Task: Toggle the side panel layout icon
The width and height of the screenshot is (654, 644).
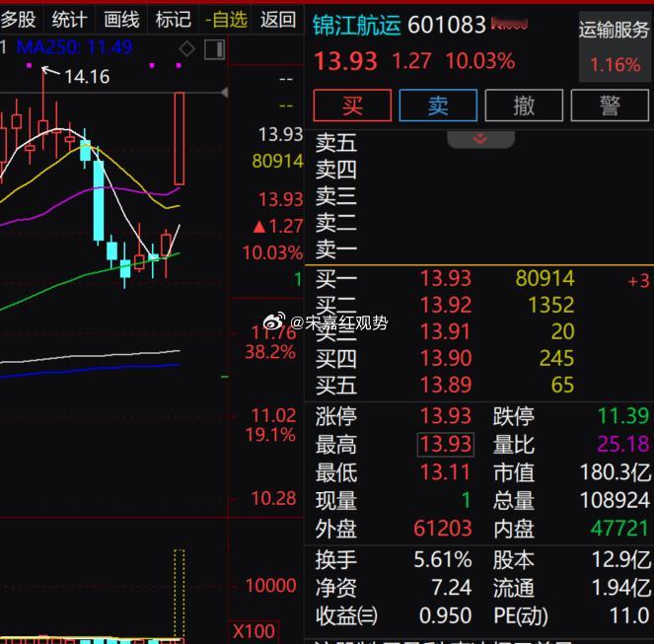Action: [x=215, y=49]
